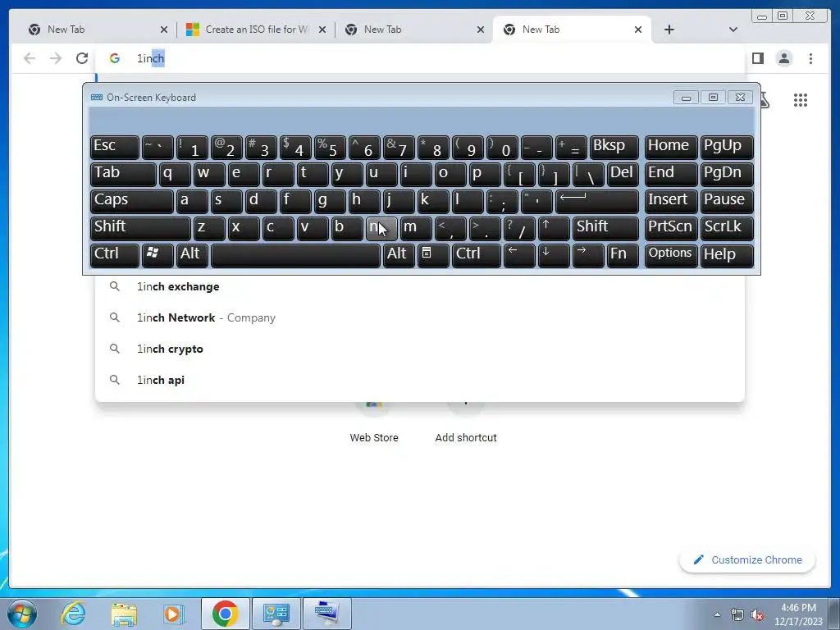Expand the tab search chevron
840x630 pixels.
tap(733, 30)
